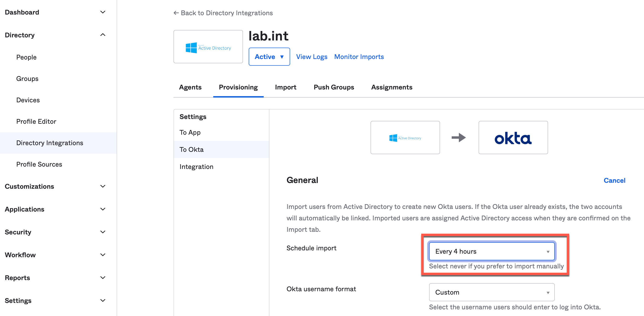Open Integration settings in the side panel

[196, 167]
